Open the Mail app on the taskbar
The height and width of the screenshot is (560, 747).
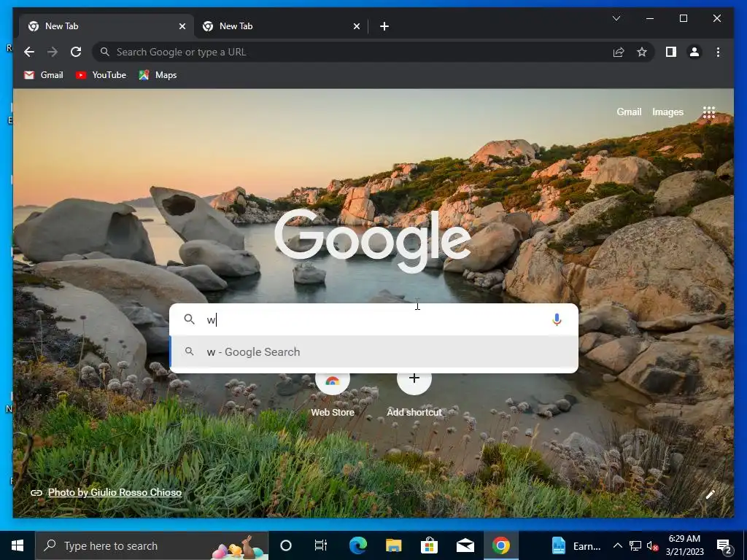465,545
